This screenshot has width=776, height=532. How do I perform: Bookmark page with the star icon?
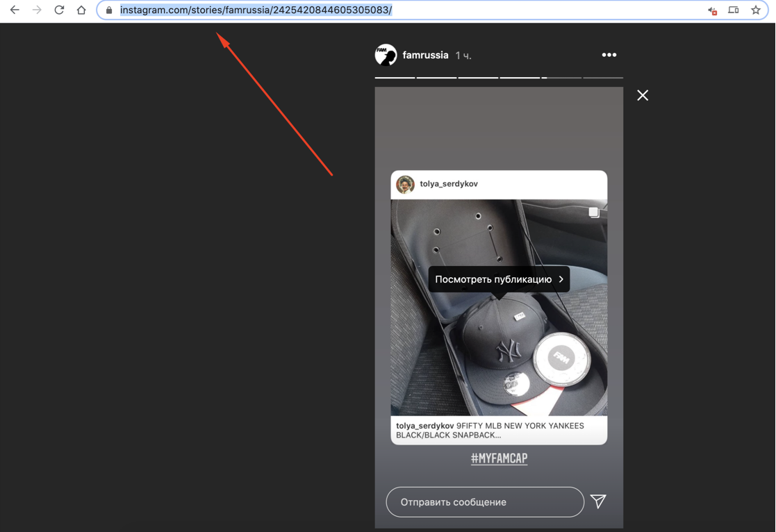click(756, 10)
